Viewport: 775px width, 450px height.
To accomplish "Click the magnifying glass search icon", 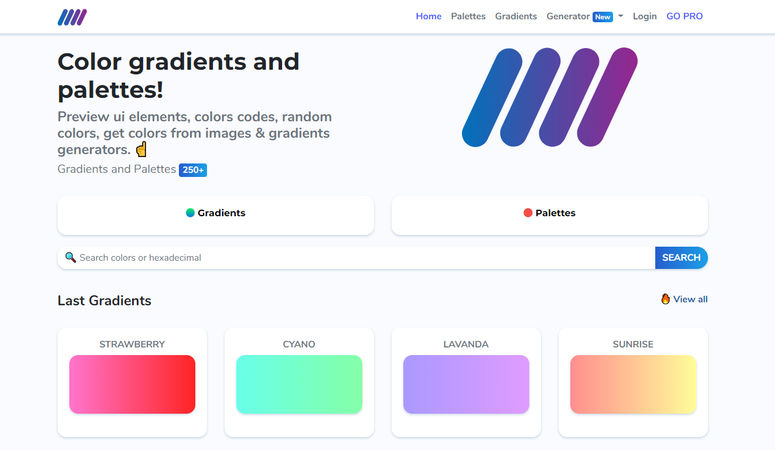I will point(71,258).
